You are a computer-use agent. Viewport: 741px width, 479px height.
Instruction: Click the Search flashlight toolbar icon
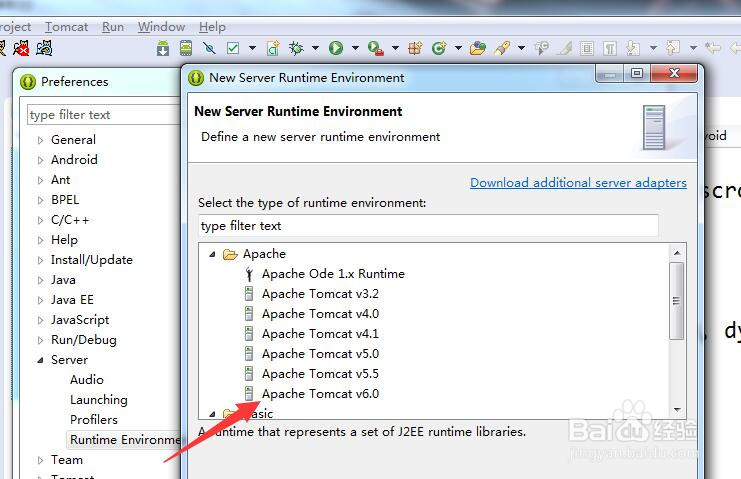[502, 48]
